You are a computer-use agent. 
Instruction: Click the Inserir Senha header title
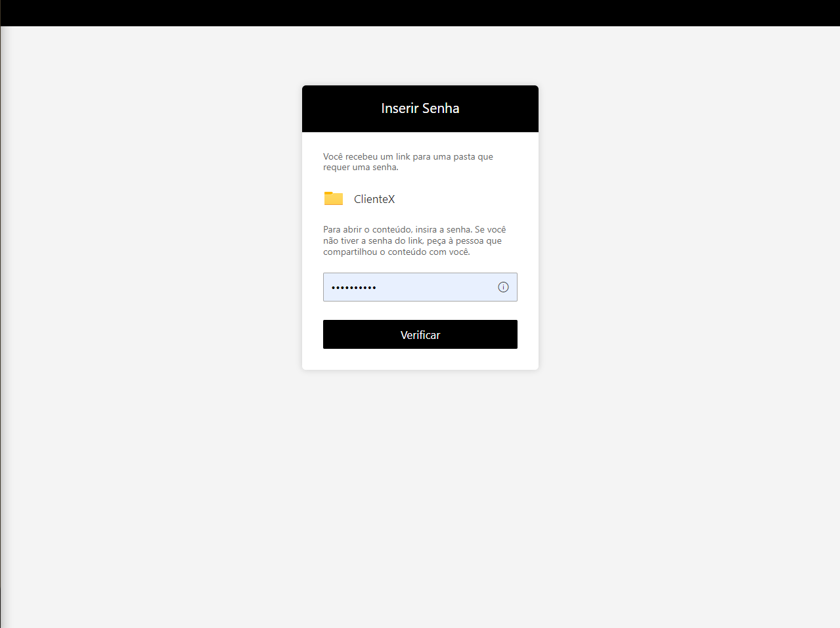click(420, 108)
